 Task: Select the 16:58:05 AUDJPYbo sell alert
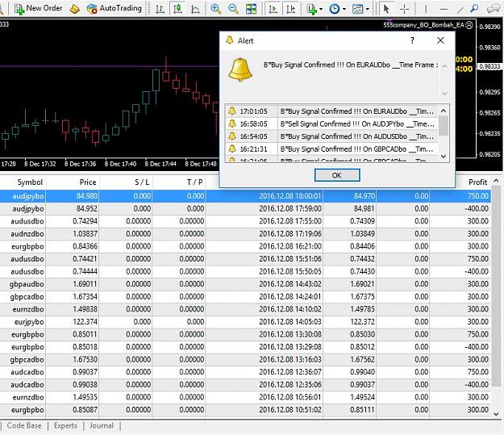[331, 123]
